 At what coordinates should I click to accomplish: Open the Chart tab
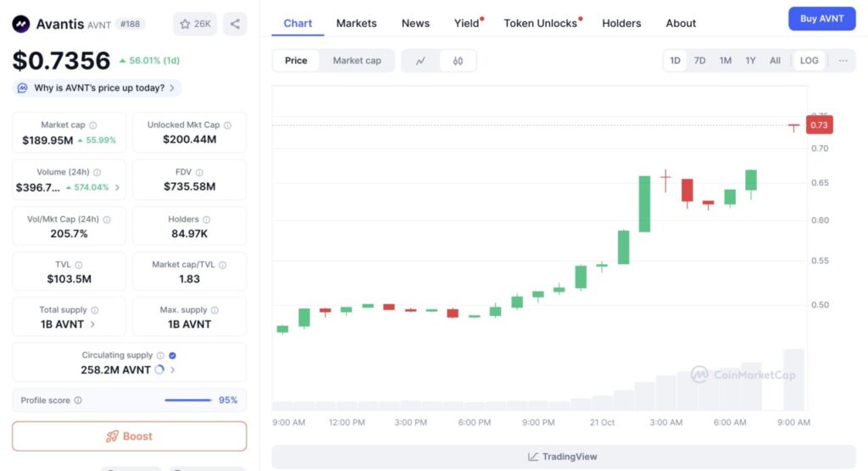[x=298, y=23]
